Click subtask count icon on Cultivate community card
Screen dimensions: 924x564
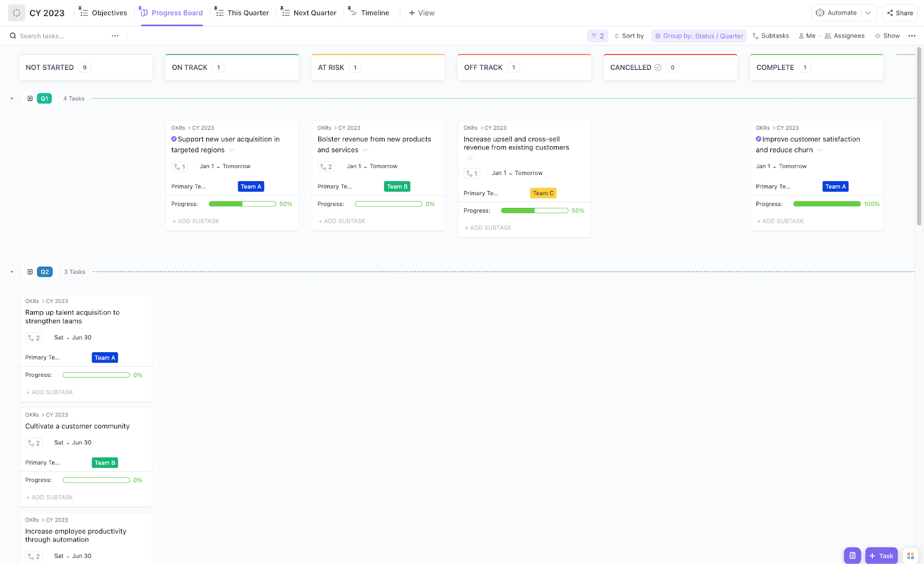pyautogui.click(x=34, y=443)
